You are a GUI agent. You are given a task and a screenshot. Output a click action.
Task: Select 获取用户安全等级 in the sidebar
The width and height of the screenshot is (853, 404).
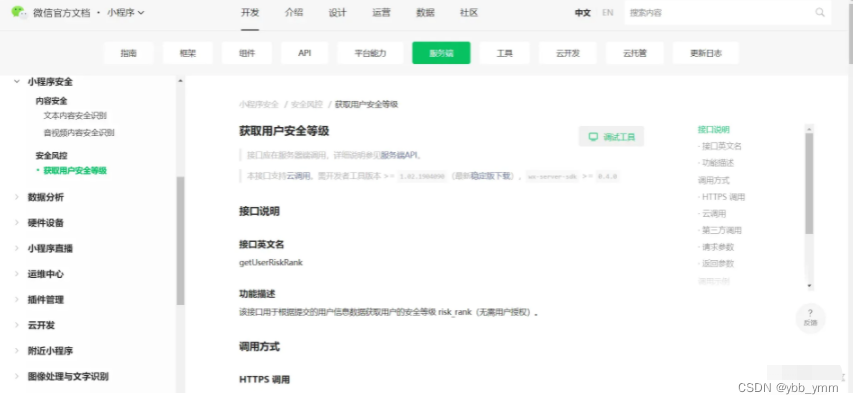tap(75, 171)
